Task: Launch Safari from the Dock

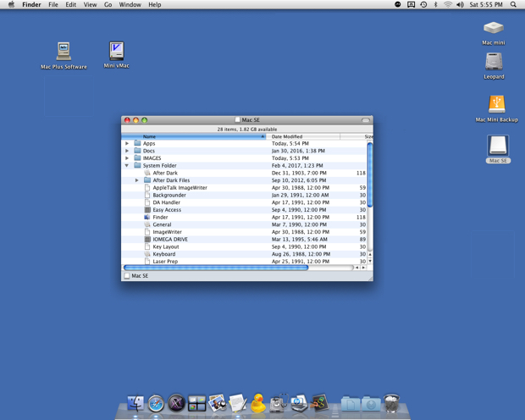Action: (x=156, y=403)
